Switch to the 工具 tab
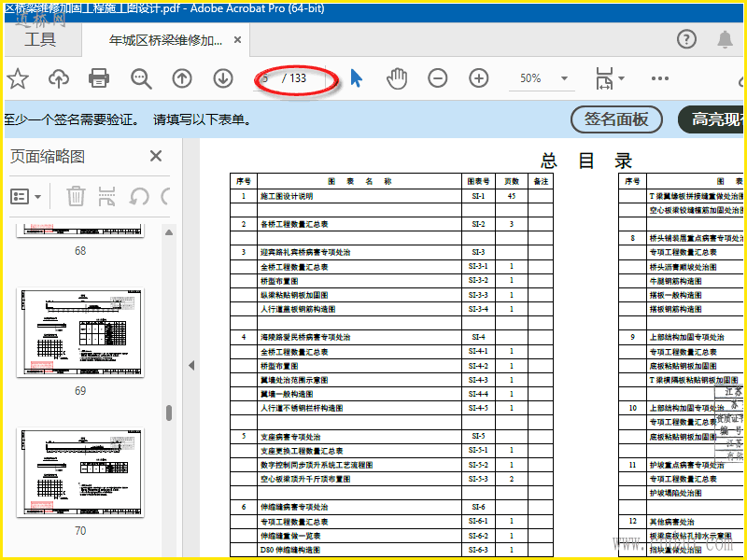This screenshot has height=560, width=747. (40, 39)
